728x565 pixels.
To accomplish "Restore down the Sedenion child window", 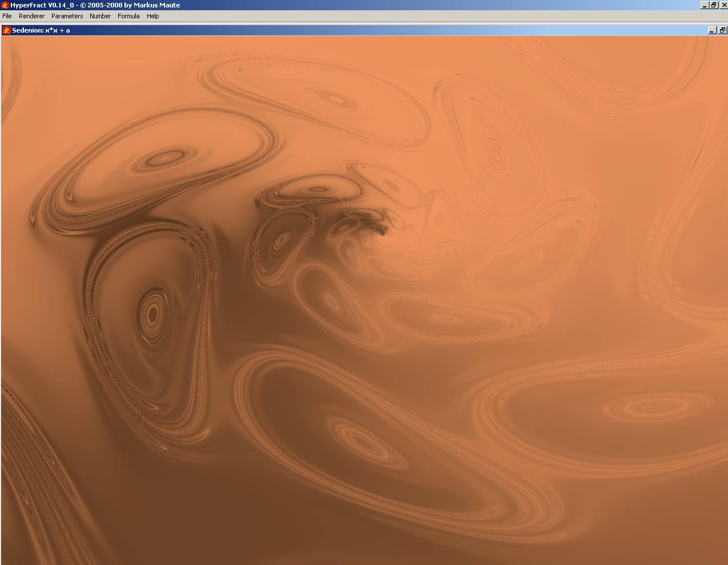I will pos(722,30).
